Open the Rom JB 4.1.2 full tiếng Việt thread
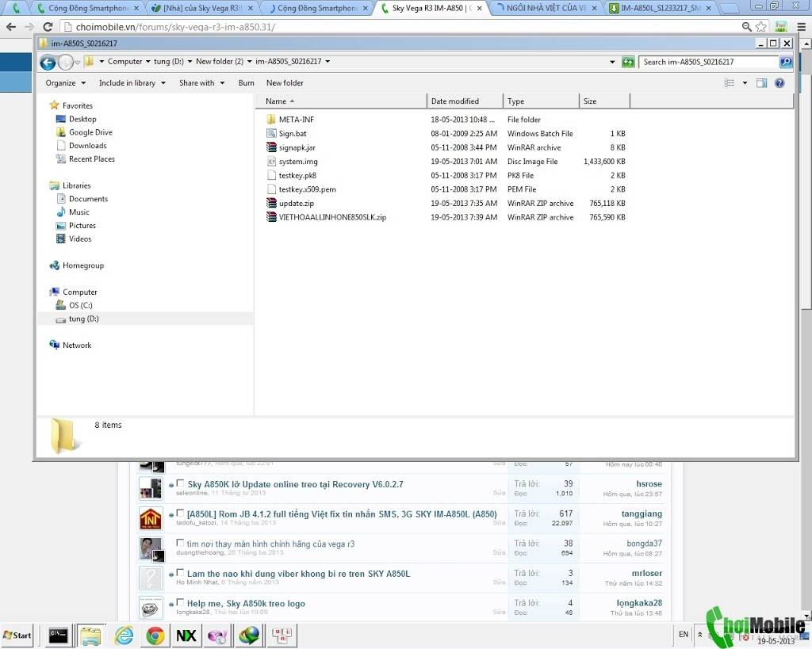 [342, 514]
